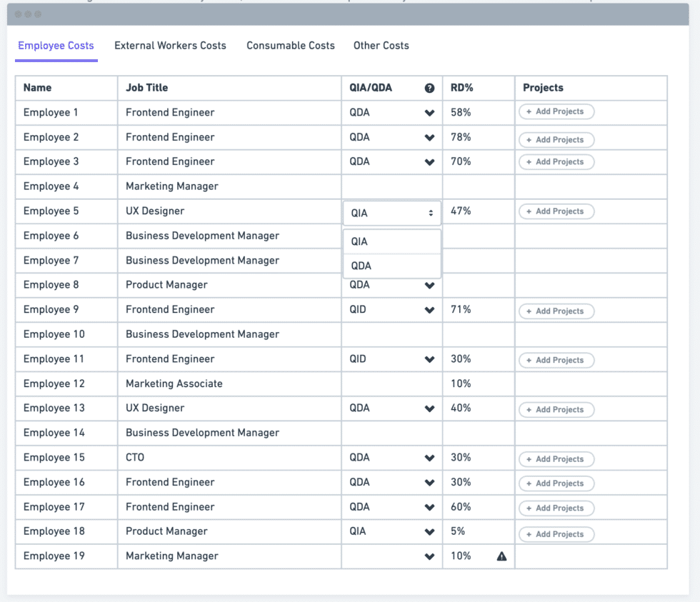Click Add Projects in Employee 17 row
Viewport: 700px width, 602px height.
556,508
